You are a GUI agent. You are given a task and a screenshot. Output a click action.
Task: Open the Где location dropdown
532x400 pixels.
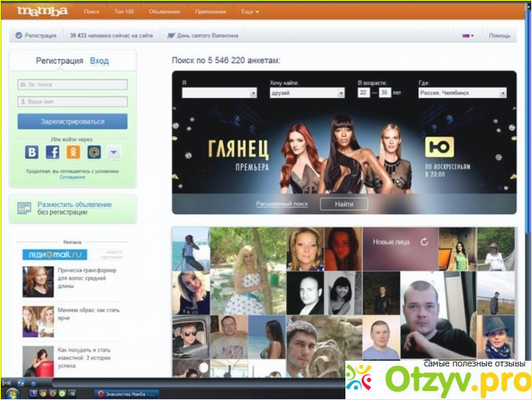pyautogui.click(x=462, y=93)
